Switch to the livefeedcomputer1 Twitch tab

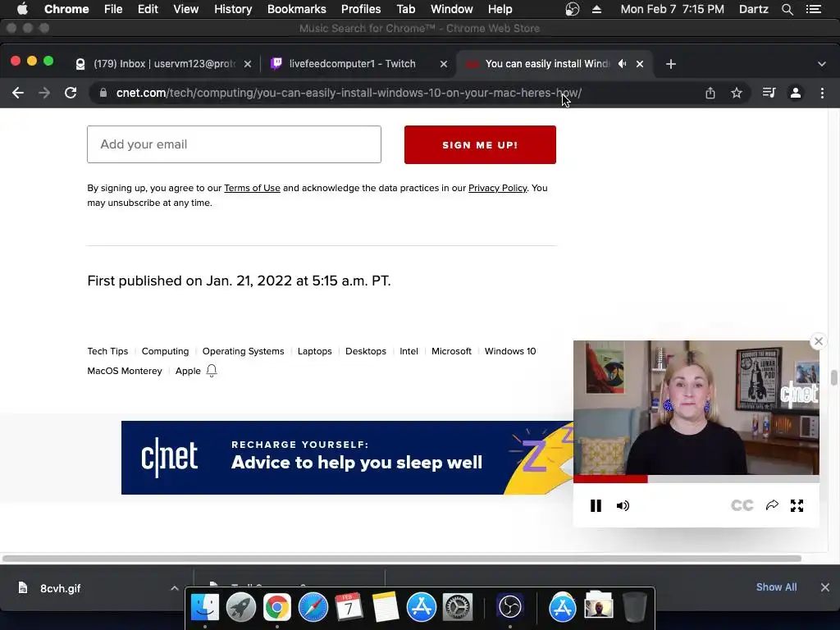(x=352, y=64)
